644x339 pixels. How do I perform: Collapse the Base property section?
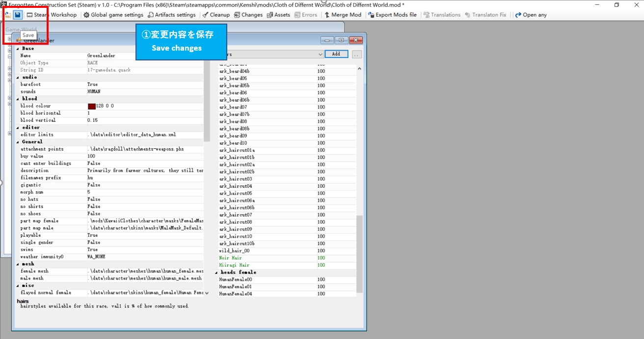tap(18, 49)
